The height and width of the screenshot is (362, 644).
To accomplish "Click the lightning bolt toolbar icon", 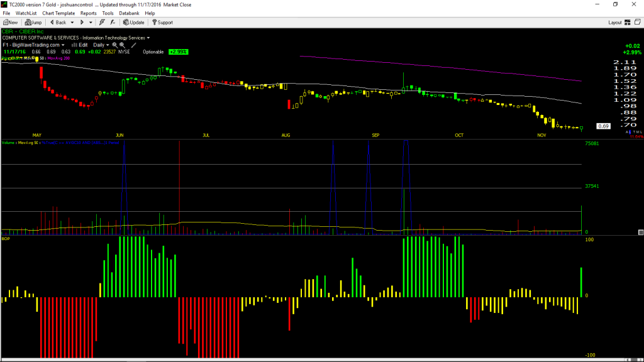I will pyautogui.click(x=102, y=23).
